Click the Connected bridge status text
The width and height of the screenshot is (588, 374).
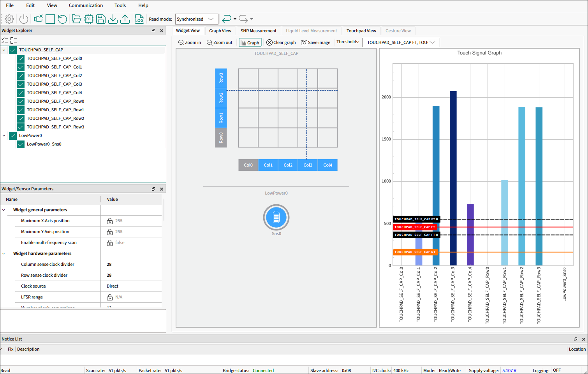coord(263,370)
